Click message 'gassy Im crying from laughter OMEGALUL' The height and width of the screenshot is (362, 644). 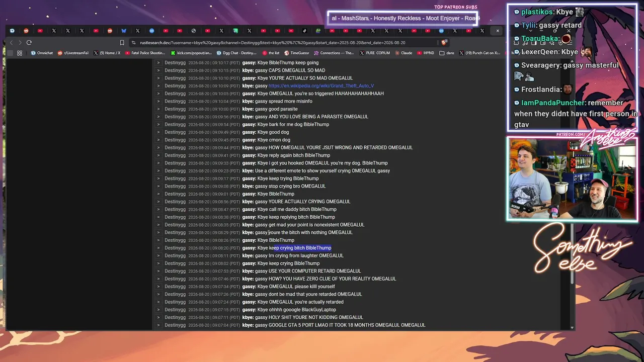point(299,256)
